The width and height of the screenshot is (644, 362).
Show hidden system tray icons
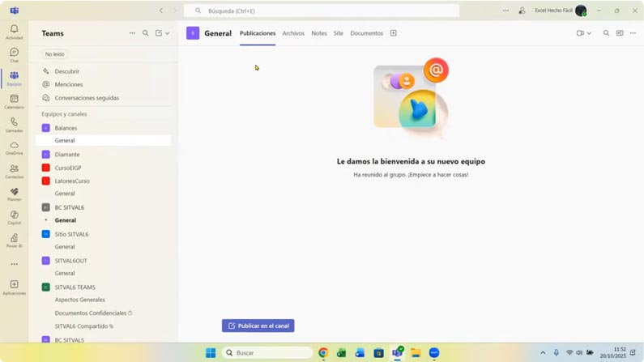pos(543,353)
